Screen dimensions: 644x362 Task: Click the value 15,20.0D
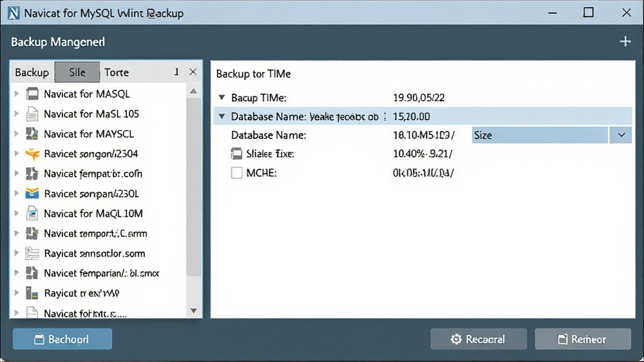pos(411,116)
